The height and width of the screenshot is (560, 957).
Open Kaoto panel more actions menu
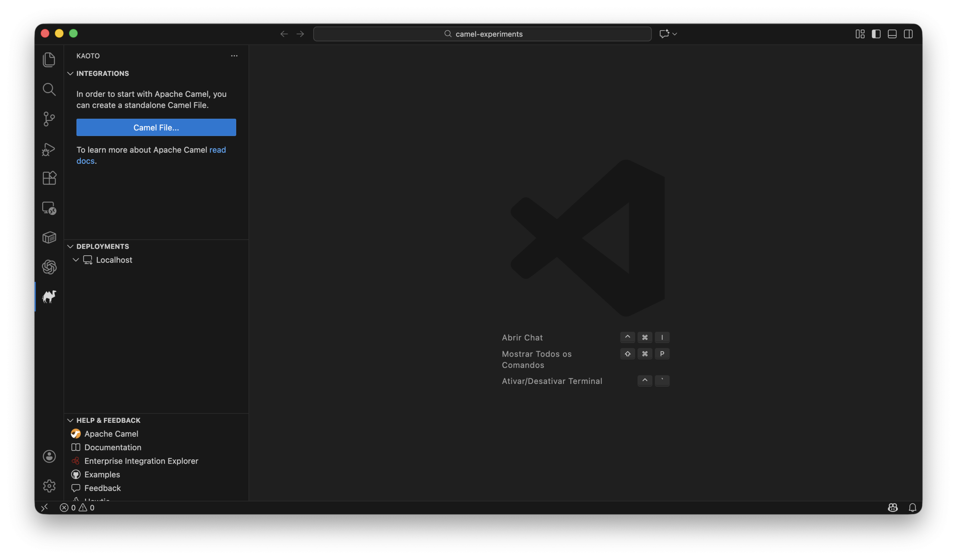pyautogui.click(x=234, y=56)
